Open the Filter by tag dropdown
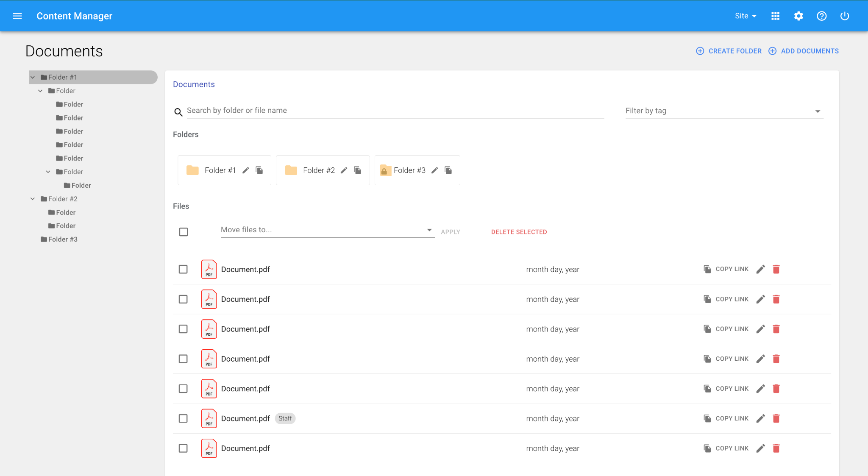 coord(724,111)
